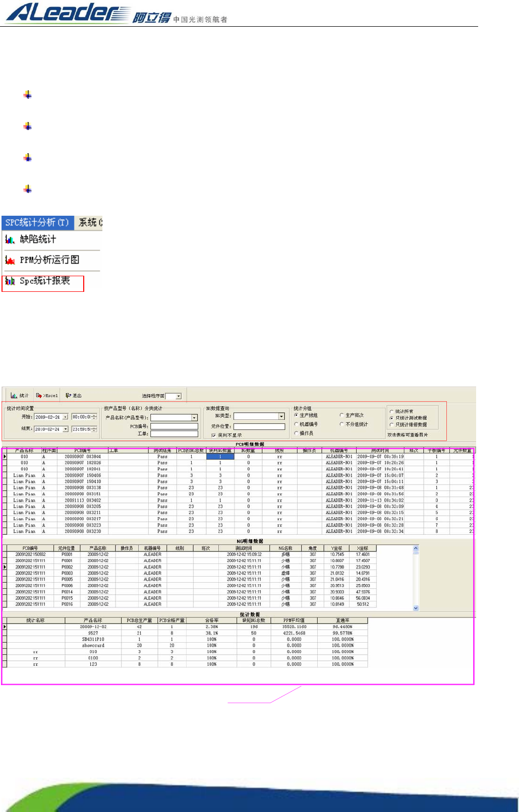Click the 合格率 column header in 统计数据
Screen dimensions: 519x812
pyautogui.click(x=212, y=620)
